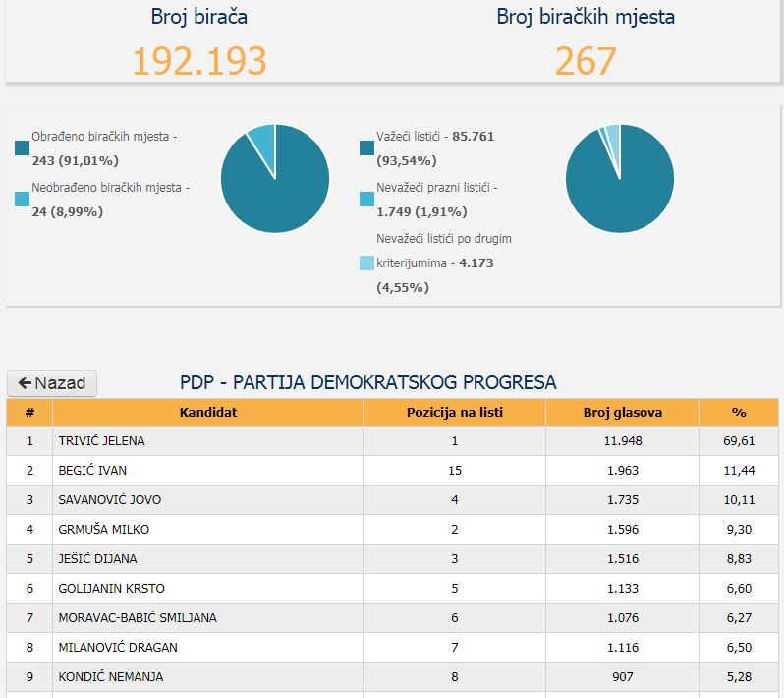Click on GRMUŠA MILKO entry
The image size is (784, 698).
point(99,530)
